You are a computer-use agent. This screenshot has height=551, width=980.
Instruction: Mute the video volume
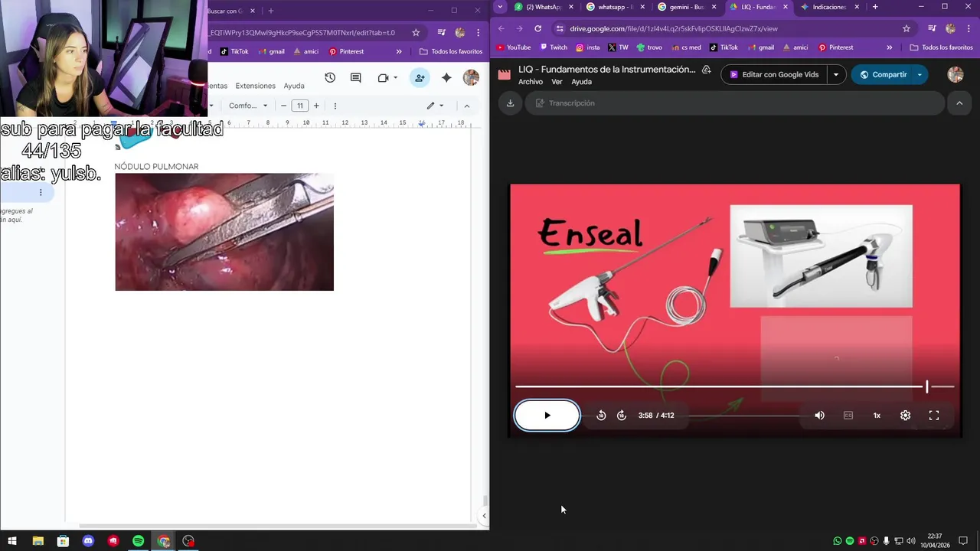point(819,416)
